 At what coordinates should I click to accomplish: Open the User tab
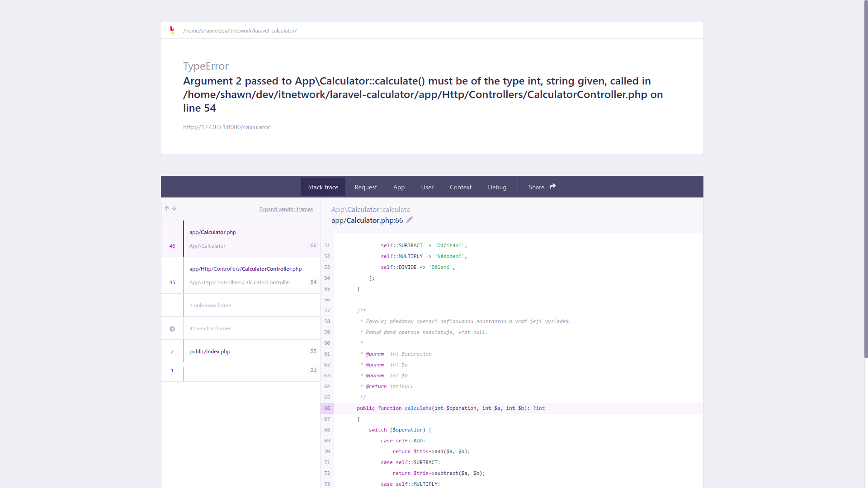click(427, 187)
